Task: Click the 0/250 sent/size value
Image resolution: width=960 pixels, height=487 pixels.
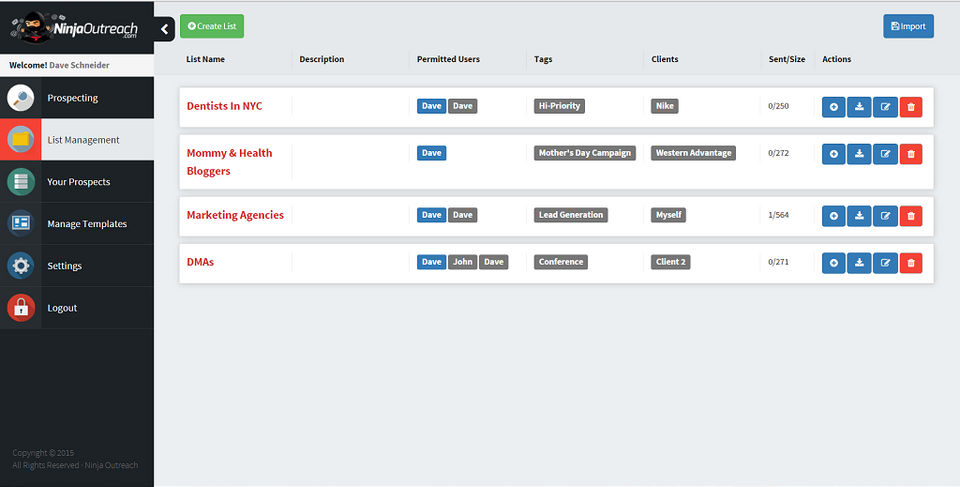Action: [778, 106]
